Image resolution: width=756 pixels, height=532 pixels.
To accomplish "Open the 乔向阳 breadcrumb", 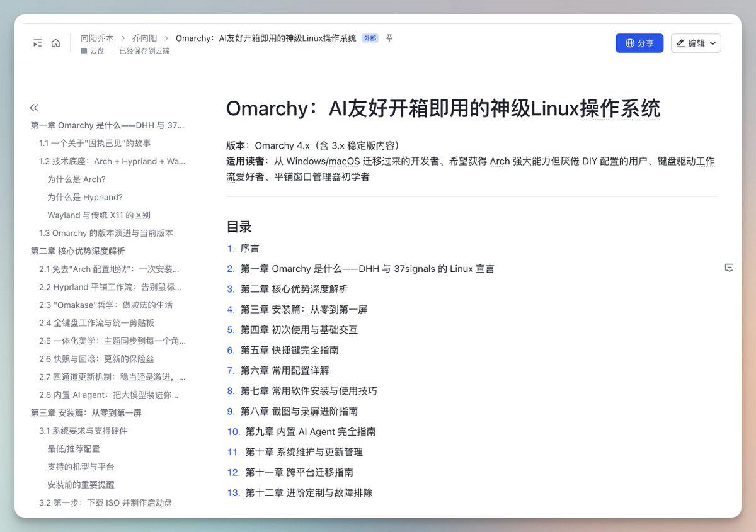I will coord(145,38).
